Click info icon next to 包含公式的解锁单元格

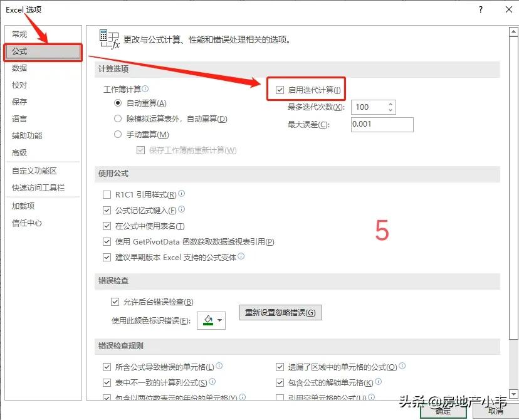click(x=379, y=382)
